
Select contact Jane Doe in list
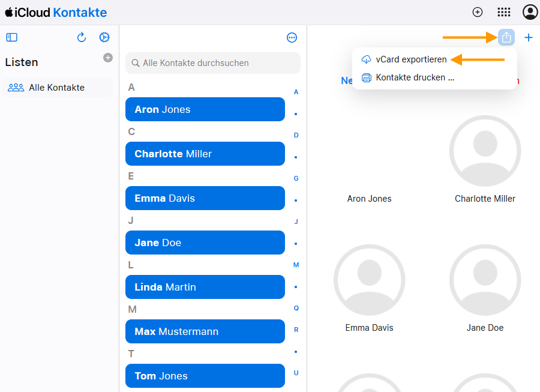(x=205, y=243)
